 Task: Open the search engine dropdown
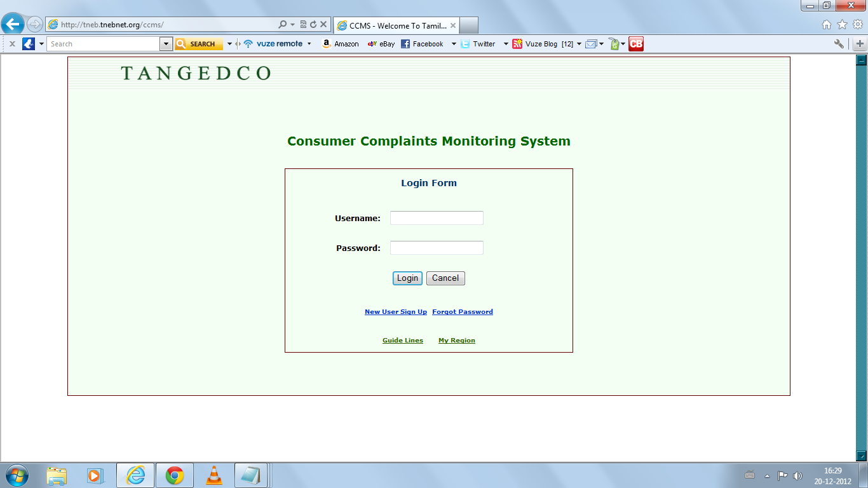point(166,43)
